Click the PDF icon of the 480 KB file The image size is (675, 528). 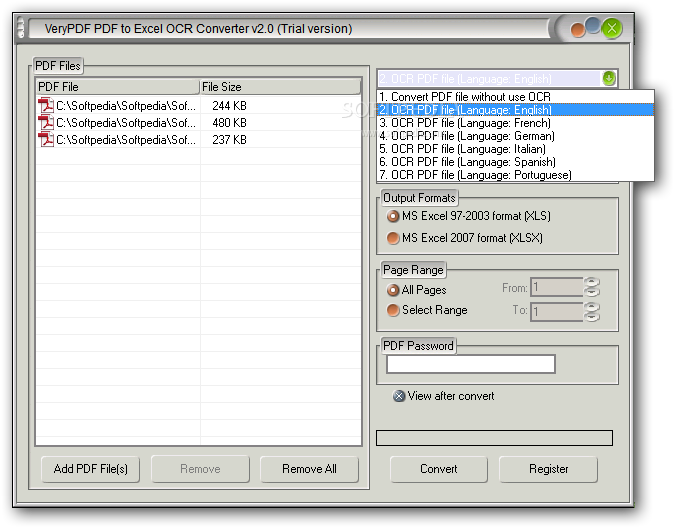coord(46,123)
